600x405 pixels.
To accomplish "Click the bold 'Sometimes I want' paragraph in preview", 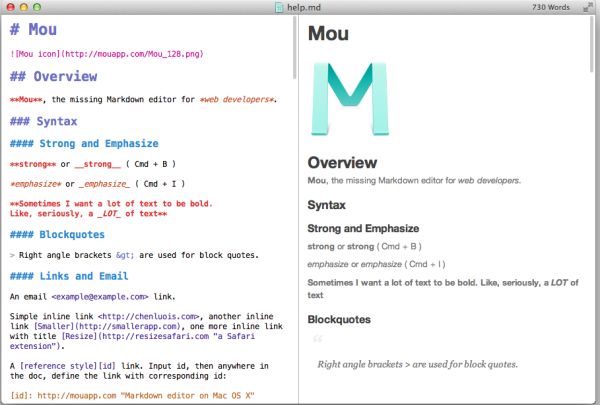I will tap(443, 289).
